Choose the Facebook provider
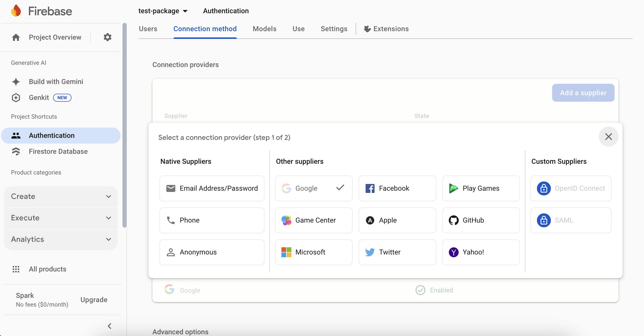This screenshot has width=644, height=336. point(397,188)
